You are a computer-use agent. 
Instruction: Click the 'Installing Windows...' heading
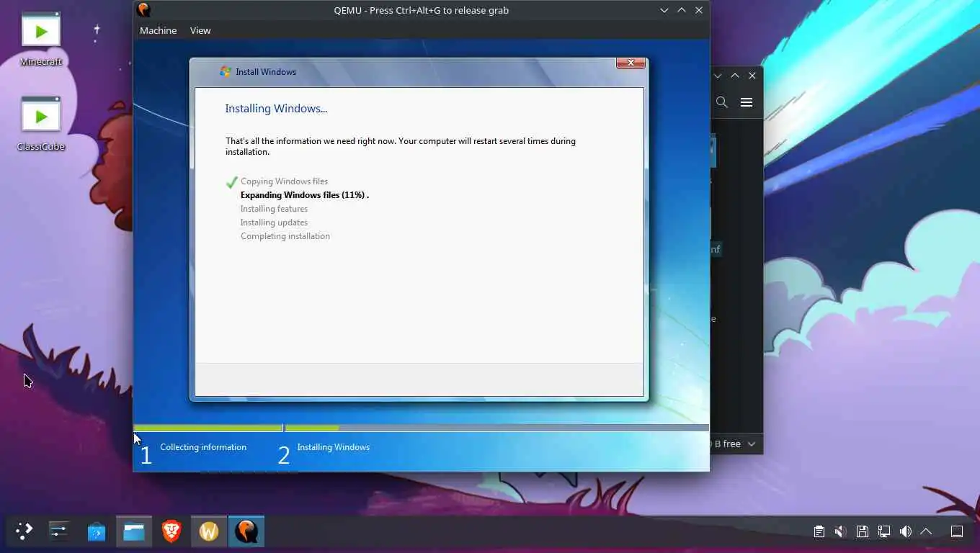click(x=276, y=109)
